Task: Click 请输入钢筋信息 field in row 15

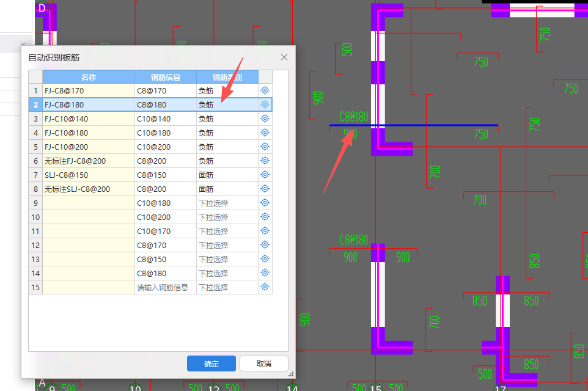Action: pos(166,288)
